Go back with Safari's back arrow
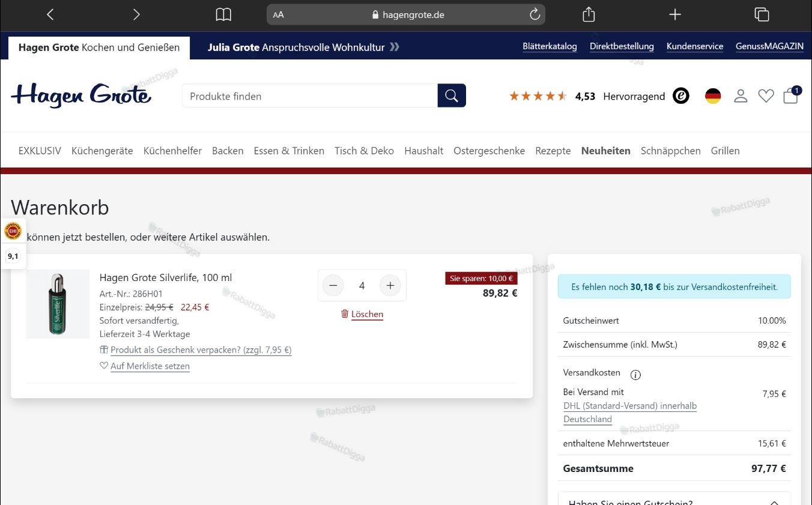812x505 pixels. 50,14
